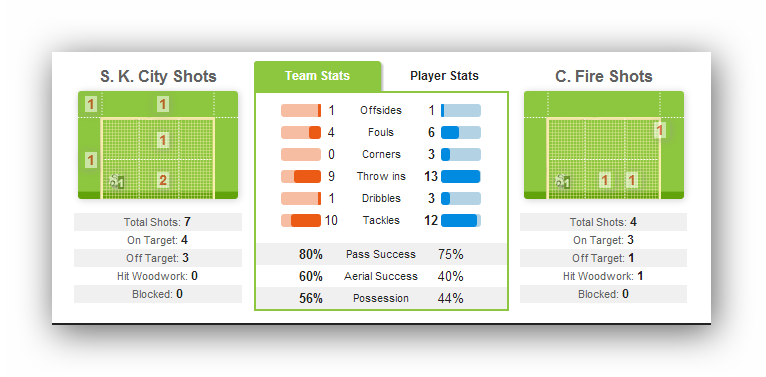Select the Team Stats tab
766x377 pixels.
318,76
